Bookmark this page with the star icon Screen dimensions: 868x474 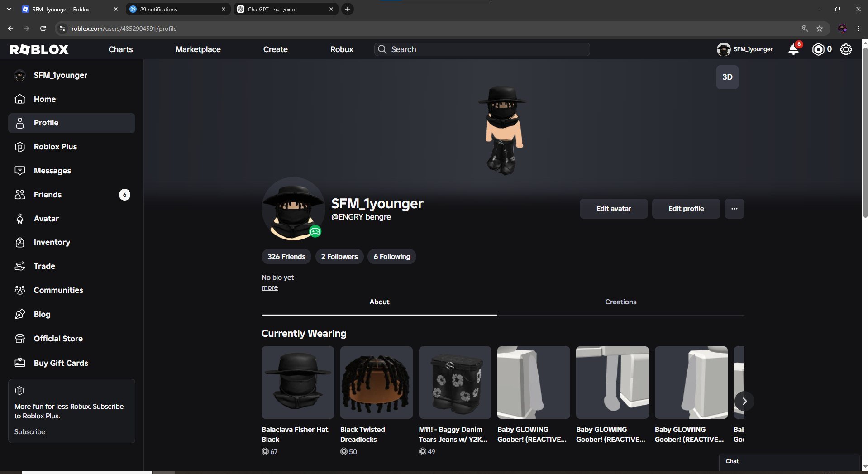click(820, 29)
